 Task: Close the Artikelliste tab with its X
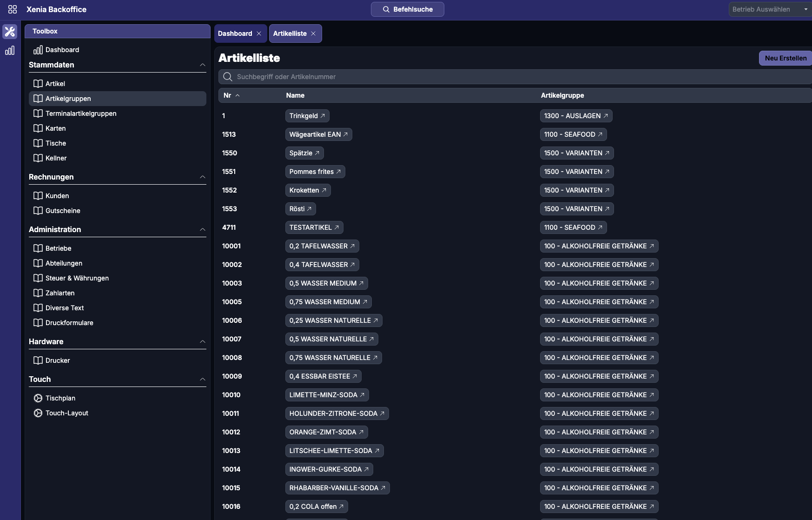(313, 33)
